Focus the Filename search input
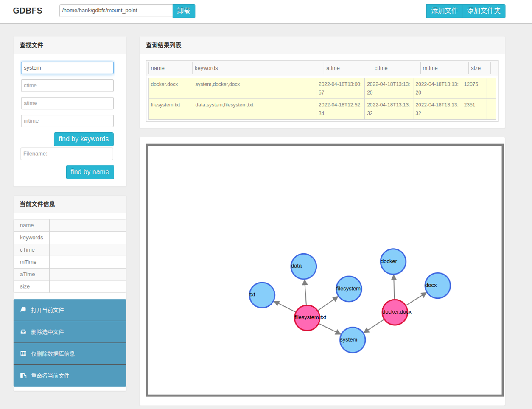 [x=67, y=154]
